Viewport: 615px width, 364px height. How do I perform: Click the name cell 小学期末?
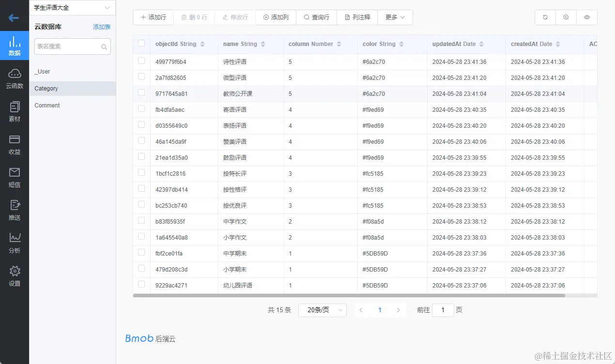pos(235,270)
